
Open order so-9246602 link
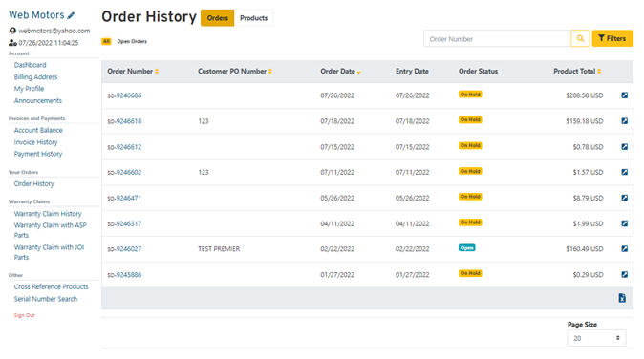(x=124, y=172)
